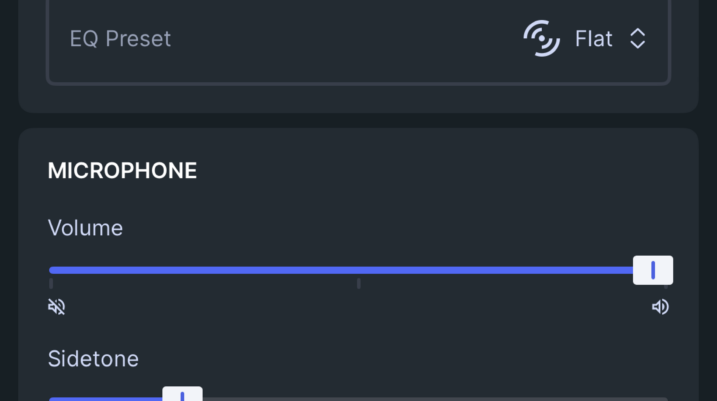717x401 pixels.
Task: Expand the EQ Preset up-down chevron
Action: 637,39
